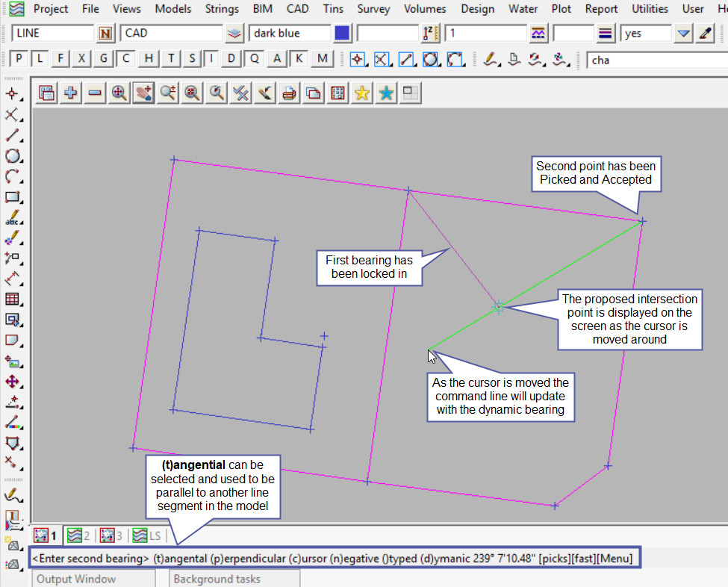Click the Output Window button
The width and height of the screenshot is (728, 587).
[x=76, y=579]
